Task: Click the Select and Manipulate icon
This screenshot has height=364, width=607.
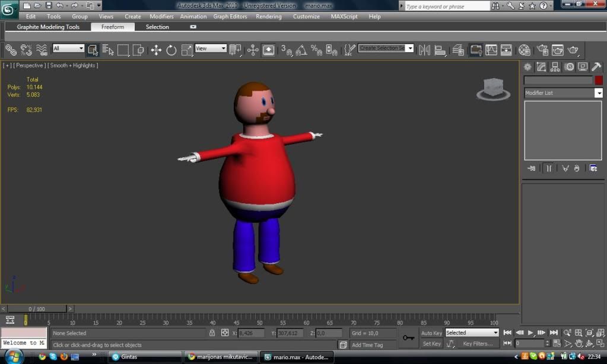Action: 253,50
